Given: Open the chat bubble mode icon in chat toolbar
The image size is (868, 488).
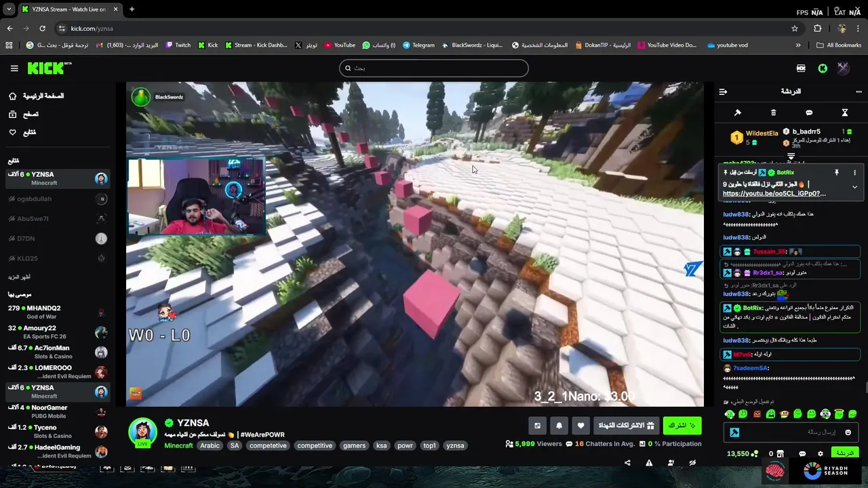Looking at the screenshot, I should (x=809, y=113).
